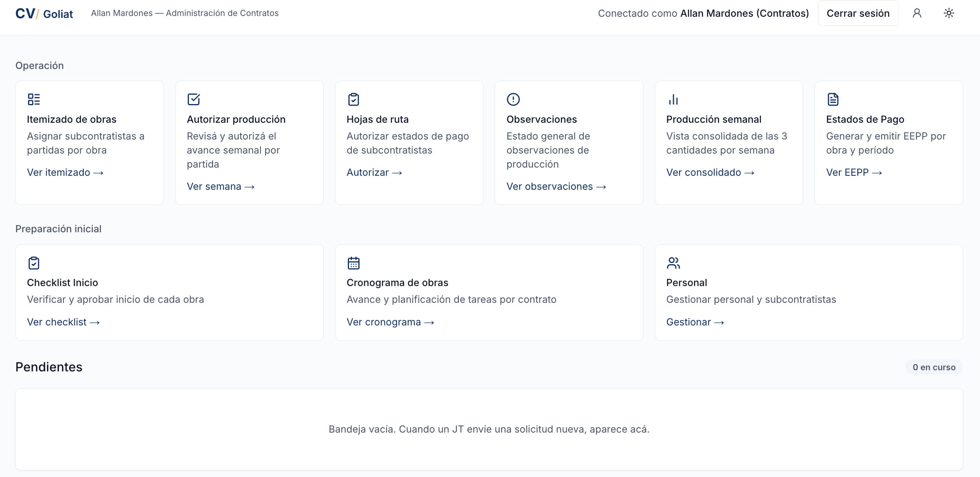
Task: Click the Cronograma de obras calendar icon
Action: point(354,263)
